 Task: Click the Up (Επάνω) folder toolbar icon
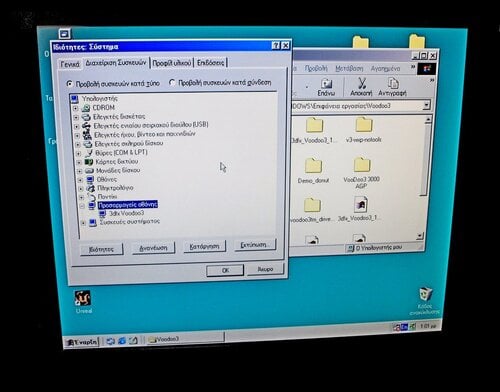[x=326, y=83]
